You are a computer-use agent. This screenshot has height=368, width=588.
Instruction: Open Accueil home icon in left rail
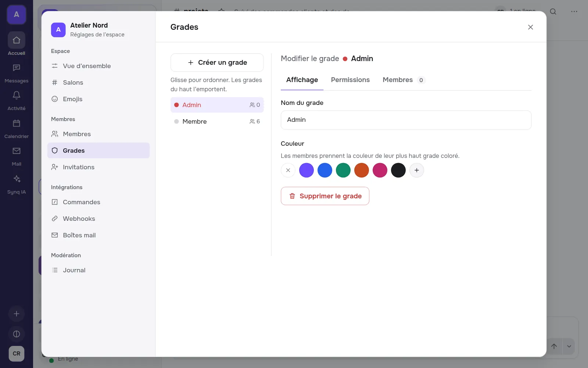17,40
